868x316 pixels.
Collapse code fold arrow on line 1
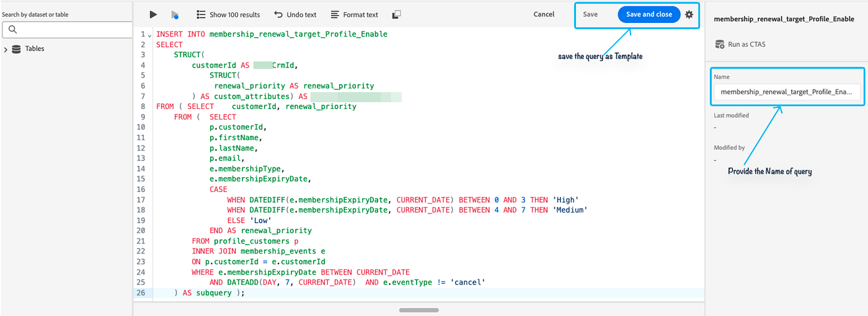(x=150, y=35)
